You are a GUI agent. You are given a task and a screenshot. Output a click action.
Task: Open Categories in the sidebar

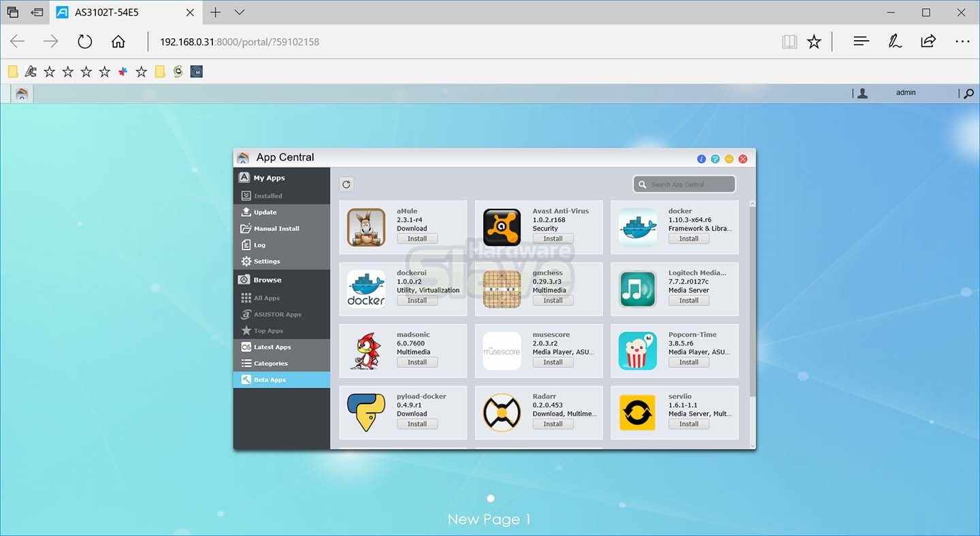point(282,363)
